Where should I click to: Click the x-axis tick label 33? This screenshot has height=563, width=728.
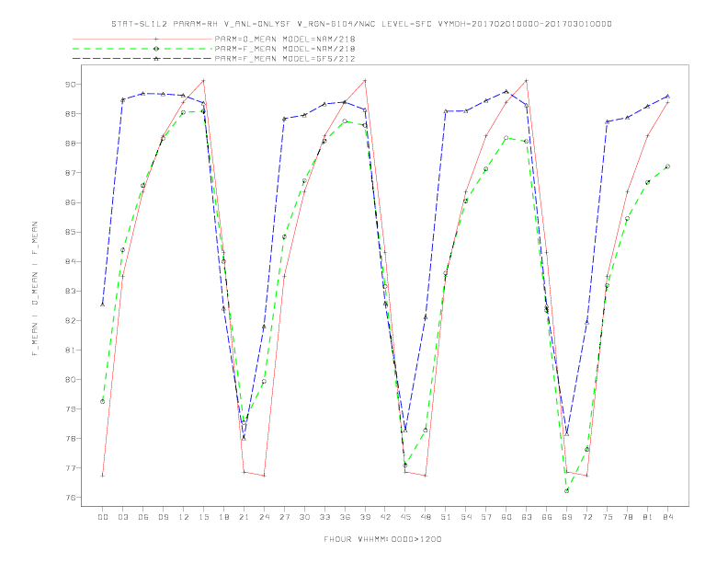pos(324,517)
